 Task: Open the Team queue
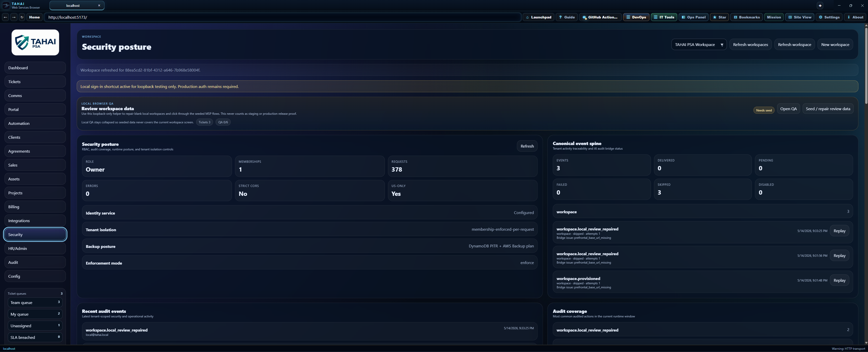35,302
